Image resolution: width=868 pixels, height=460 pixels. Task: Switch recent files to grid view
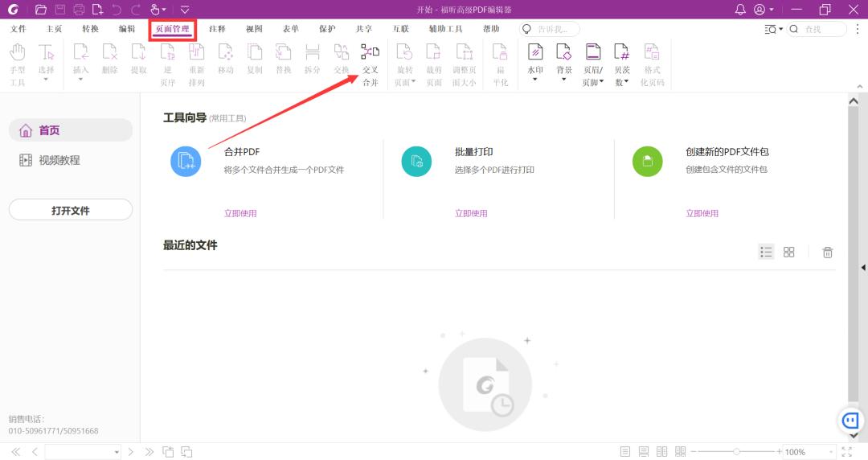[789, 253]
